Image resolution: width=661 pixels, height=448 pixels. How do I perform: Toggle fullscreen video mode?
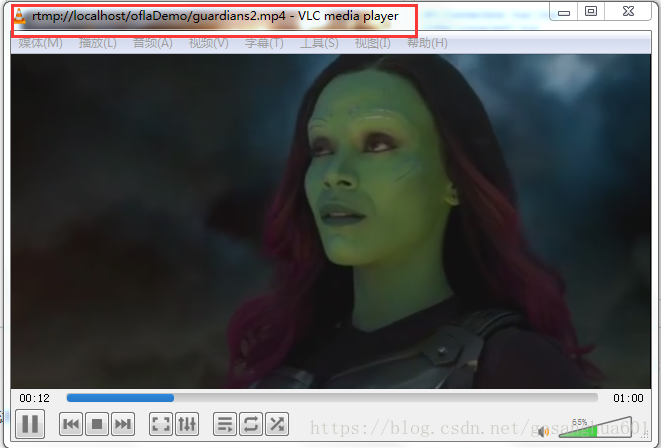click(161, 424)
